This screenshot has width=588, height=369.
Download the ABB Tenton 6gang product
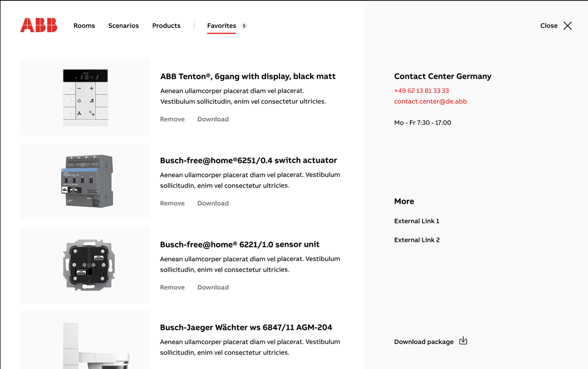[x=213, y=119]
